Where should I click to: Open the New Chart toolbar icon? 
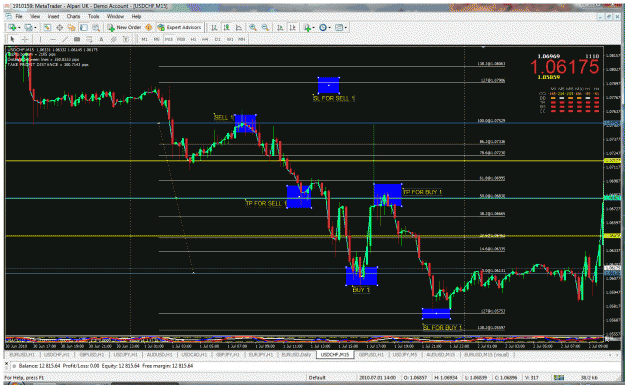12,28
